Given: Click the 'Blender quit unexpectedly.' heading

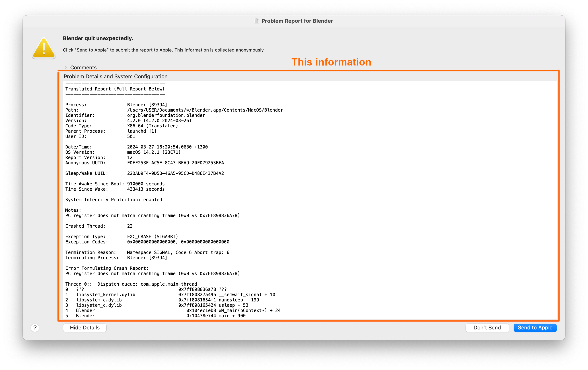Looking at the screenshot, I should pyautogui.click(x=98, y=38).
